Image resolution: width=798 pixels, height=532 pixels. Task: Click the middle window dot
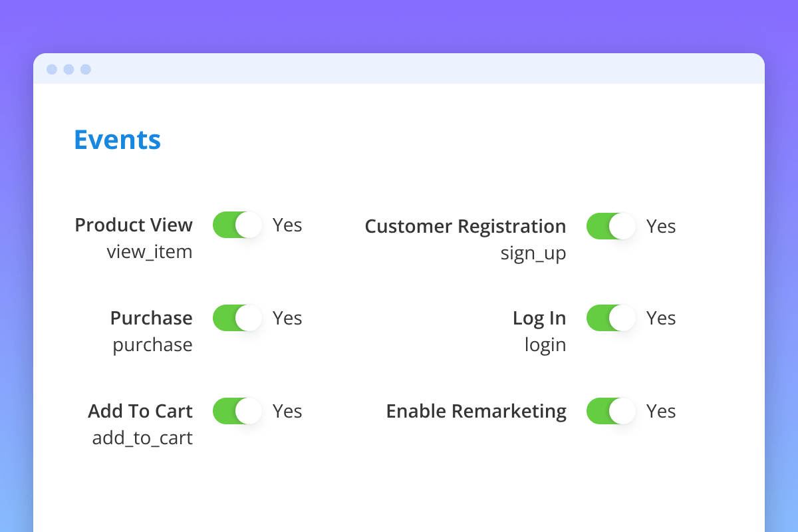[68, 69]
